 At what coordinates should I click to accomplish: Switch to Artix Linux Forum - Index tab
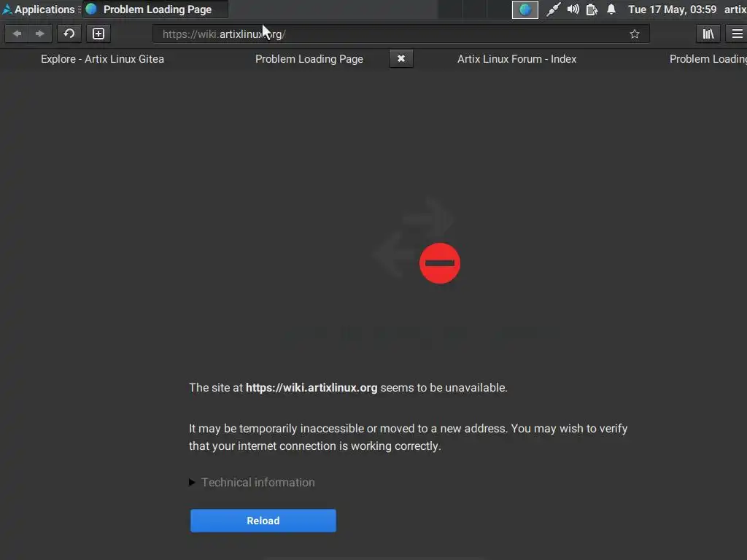tap(517, 59)
